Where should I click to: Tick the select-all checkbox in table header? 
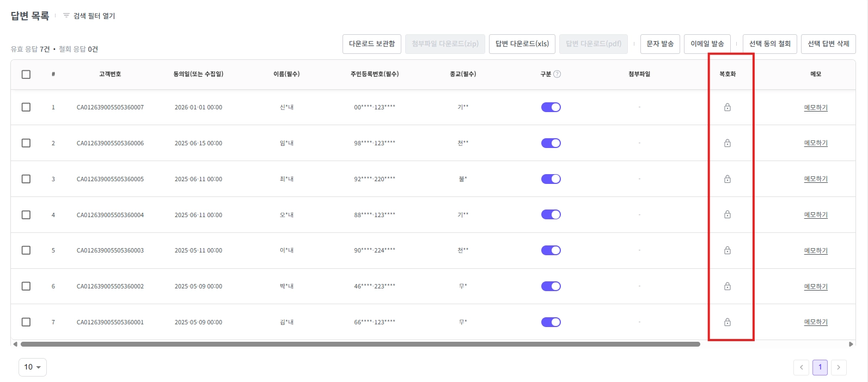(26, 74)
